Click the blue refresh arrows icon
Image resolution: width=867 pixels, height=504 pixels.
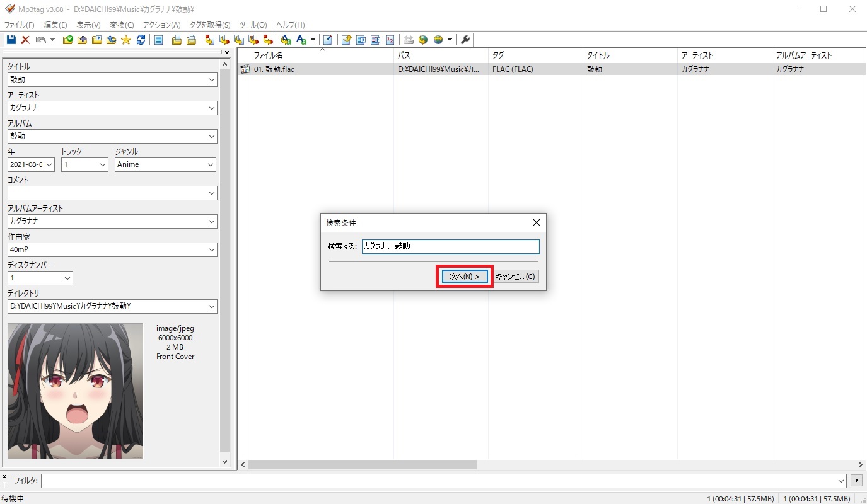pyautogui.click(x=141, y=40)
